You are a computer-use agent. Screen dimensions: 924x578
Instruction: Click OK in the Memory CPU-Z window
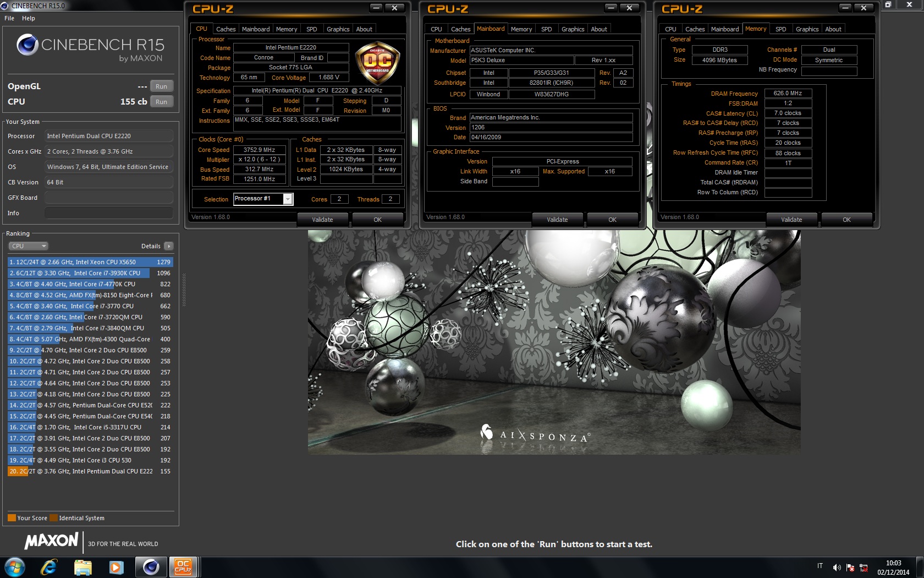pyautogui.click(x=846, y=220)
